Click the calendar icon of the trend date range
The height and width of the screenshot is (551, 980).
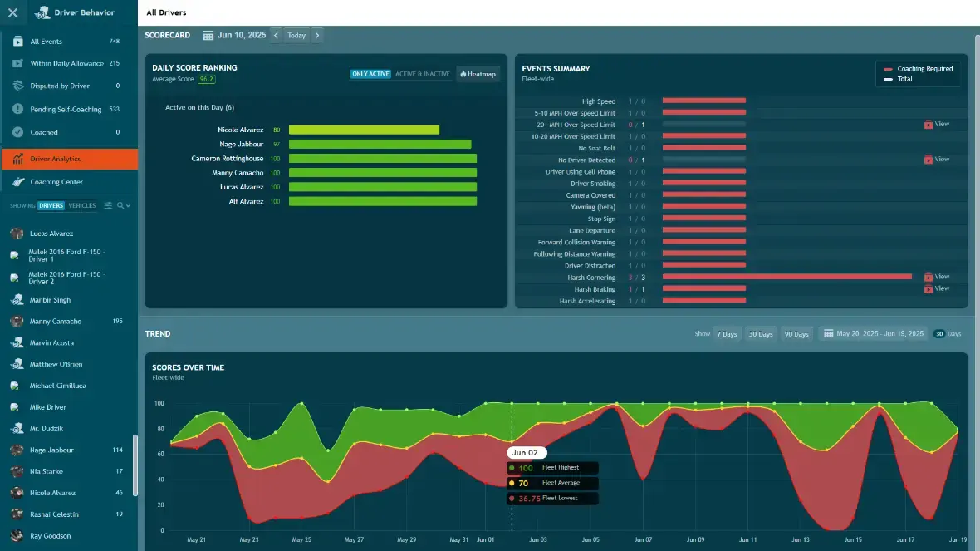829,334
